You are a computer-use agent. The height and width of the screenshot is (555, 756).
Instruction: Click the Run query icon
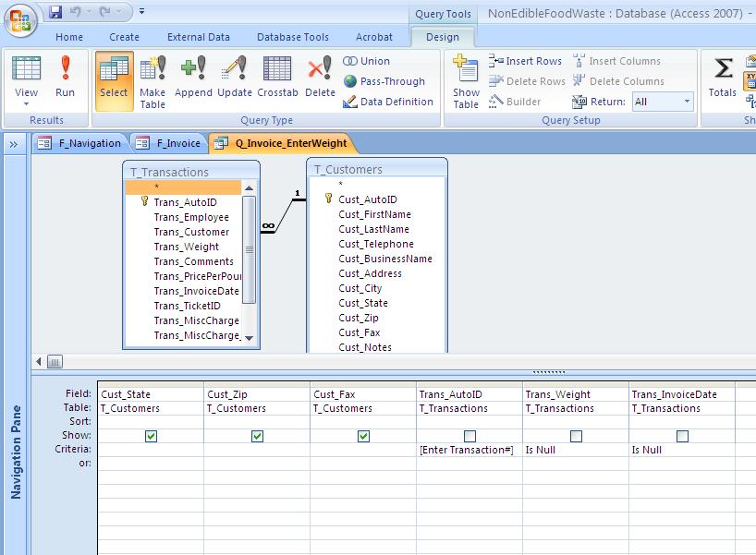pyautogui.click(x=65, y=78)
